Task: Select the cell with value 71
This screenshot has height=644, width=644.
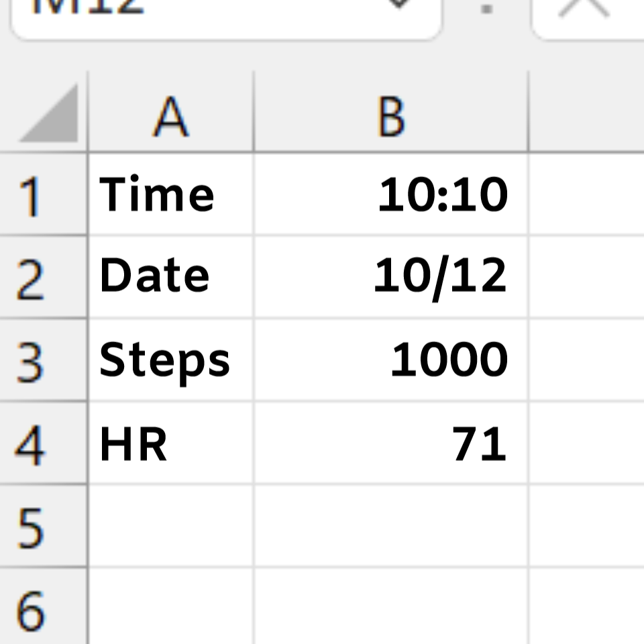Action: pyautogui.click(x=391, y=443)
